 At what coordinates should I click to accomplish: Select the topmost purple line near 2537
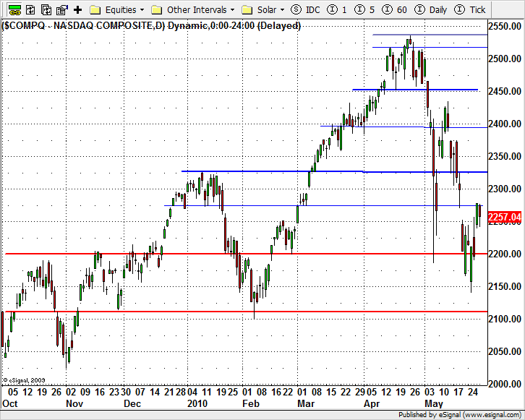[430, 35]
